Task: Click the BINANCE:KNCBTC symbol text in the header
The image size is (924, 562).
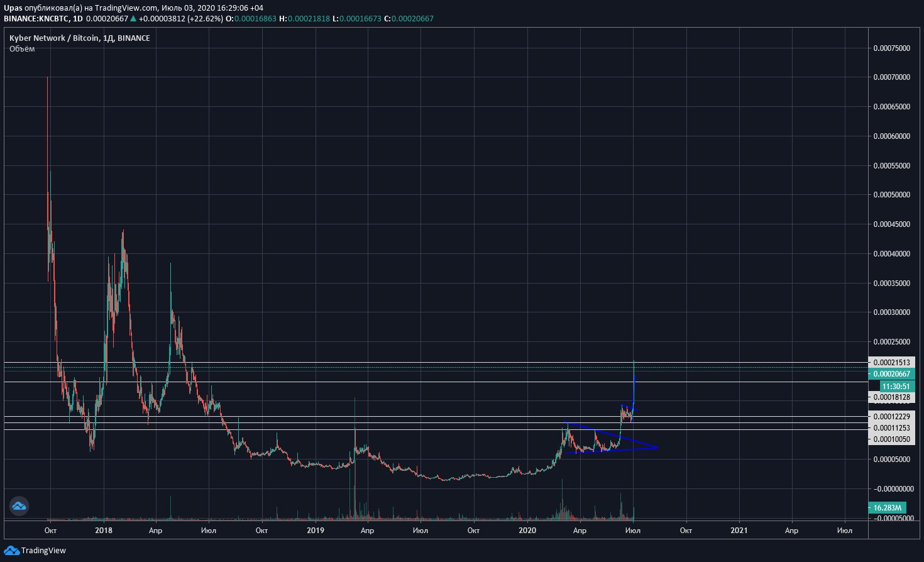Action: (36, 19)
